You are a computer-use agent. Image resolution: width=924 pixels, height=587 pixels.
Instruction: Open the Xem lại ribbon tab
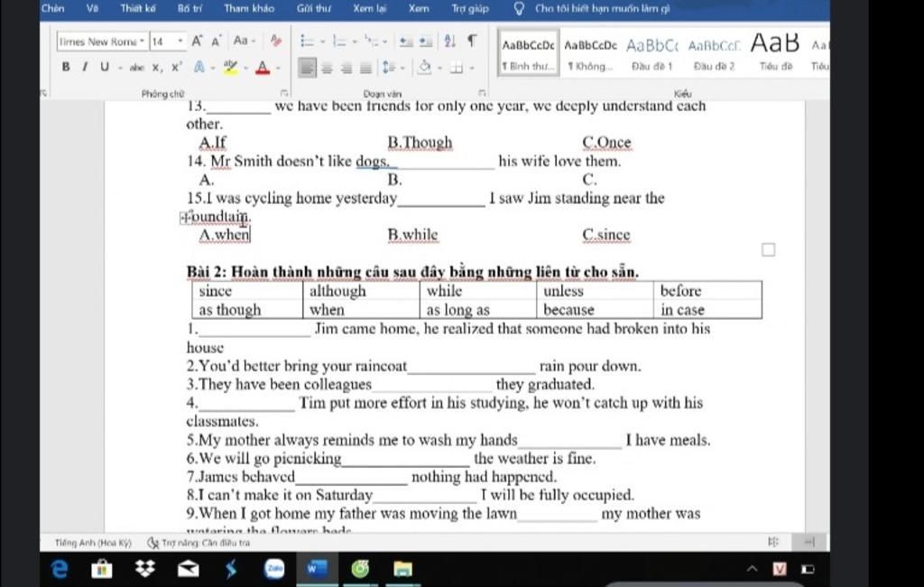pyautogui.click(x=369, y=8)
